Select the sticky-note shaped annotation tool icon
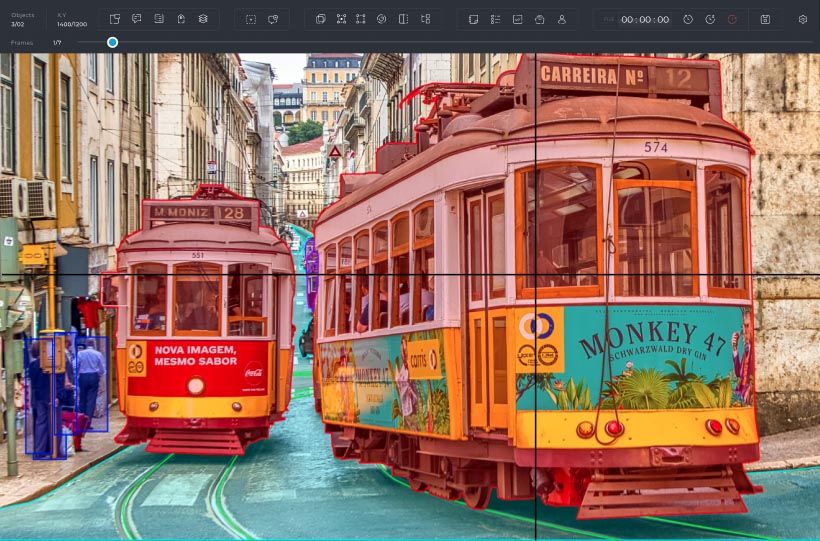The image size is (820, 541). tap(115, 19)
